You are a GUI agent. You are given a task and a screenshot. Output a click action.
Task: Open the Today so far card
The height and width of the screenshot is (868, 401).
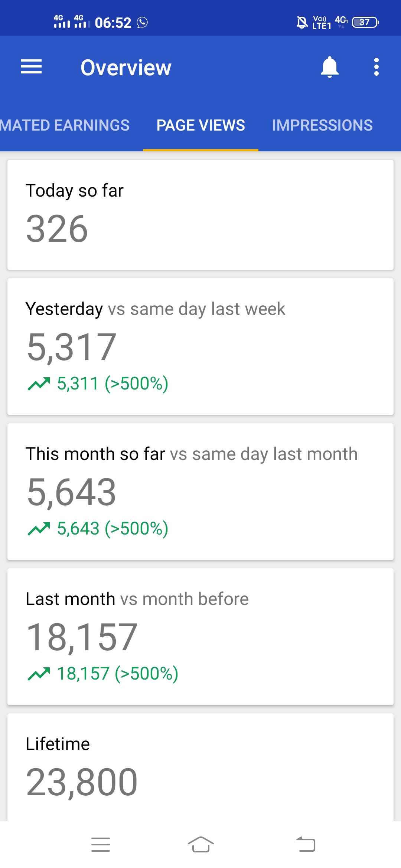200,215
